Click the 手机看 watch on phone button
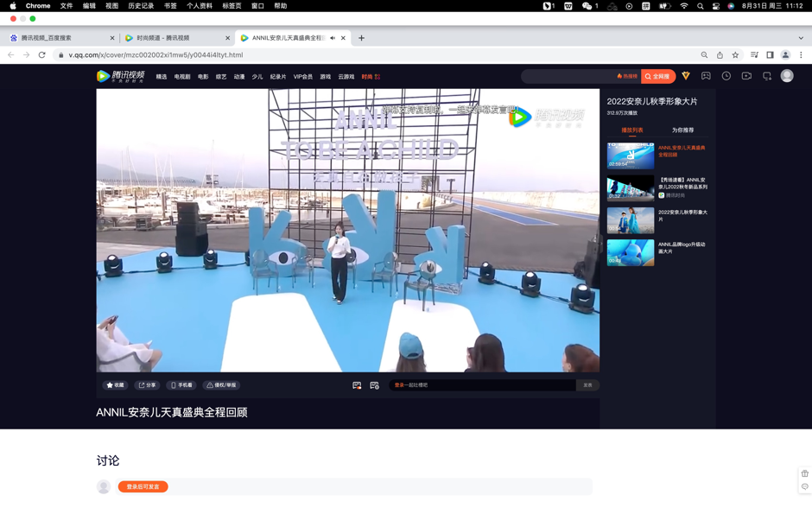The height and width of the screenshot is (508, 812). pos(181,385)
